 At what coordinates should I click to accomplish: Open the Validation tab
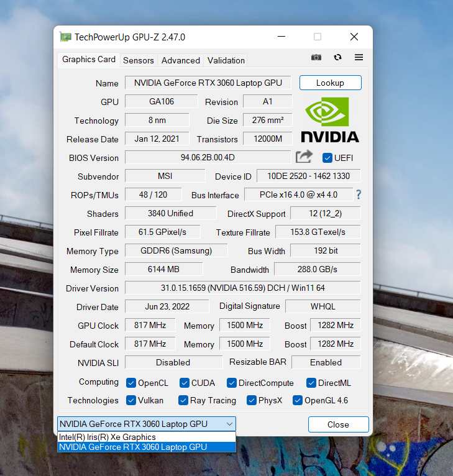tap(226, 60)
